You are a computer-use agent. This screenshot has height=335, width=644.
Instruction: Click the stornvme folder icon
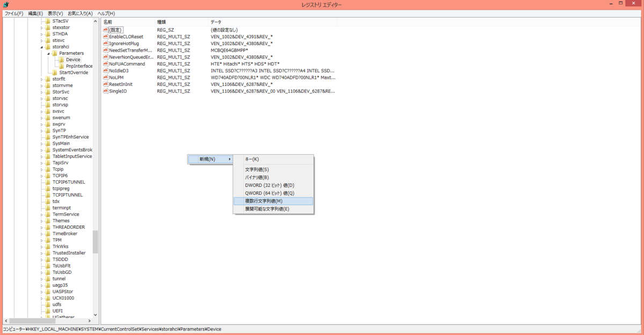[x=48, y=85]
